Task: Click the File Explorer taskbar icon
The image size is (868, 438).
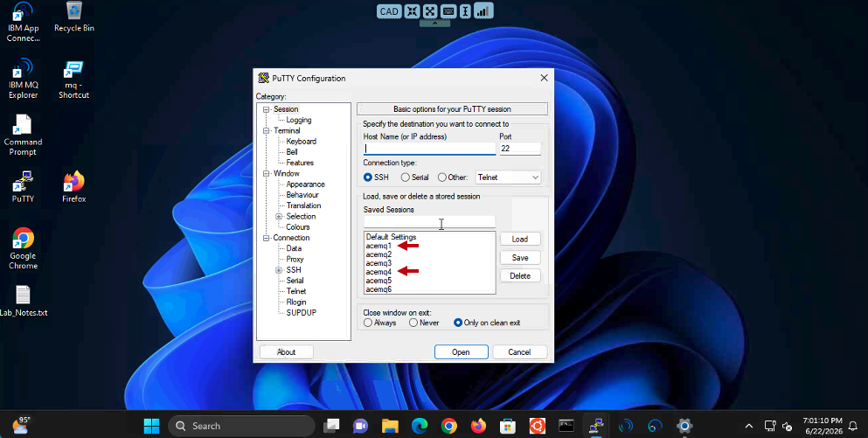Action: point(390,426)
